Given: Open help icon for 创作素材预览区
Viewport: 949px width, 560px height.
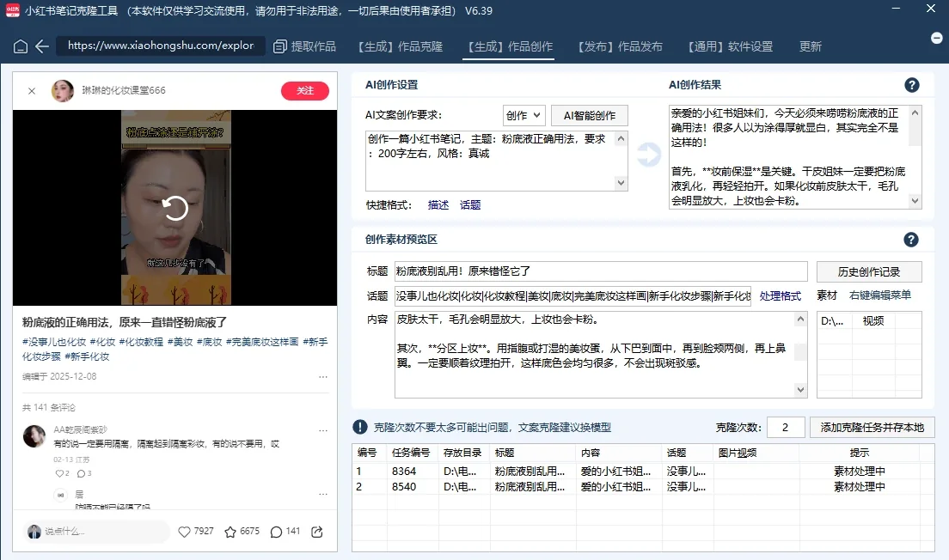Looking at the screenshot, I should tap(911, 240).
